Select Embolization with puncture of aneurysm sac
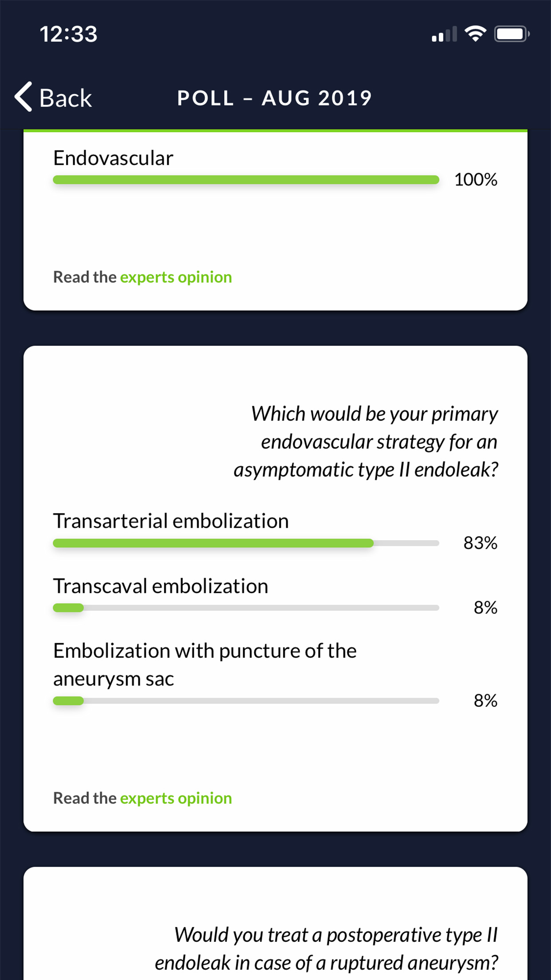 coord(205,664)
